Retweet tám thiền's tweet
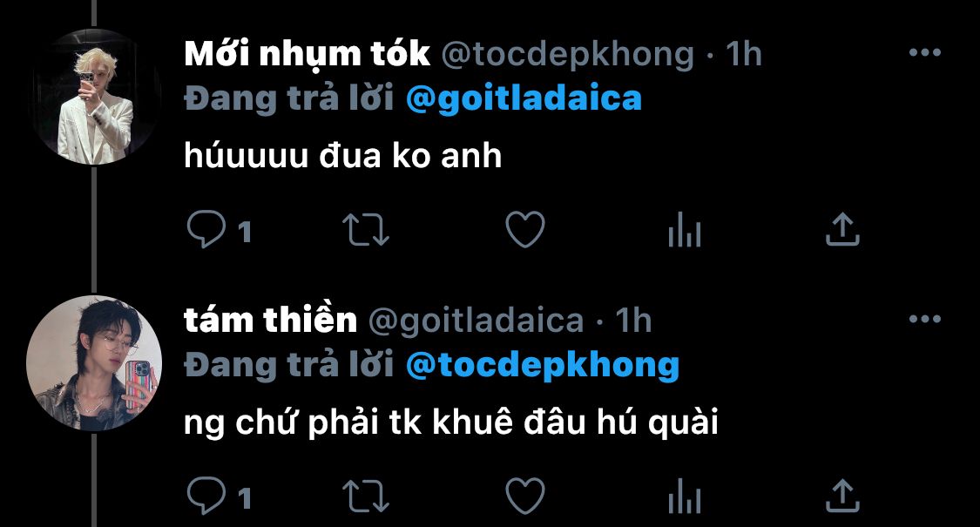This screenshot has height=527, width=980. [x=366, y=496]
